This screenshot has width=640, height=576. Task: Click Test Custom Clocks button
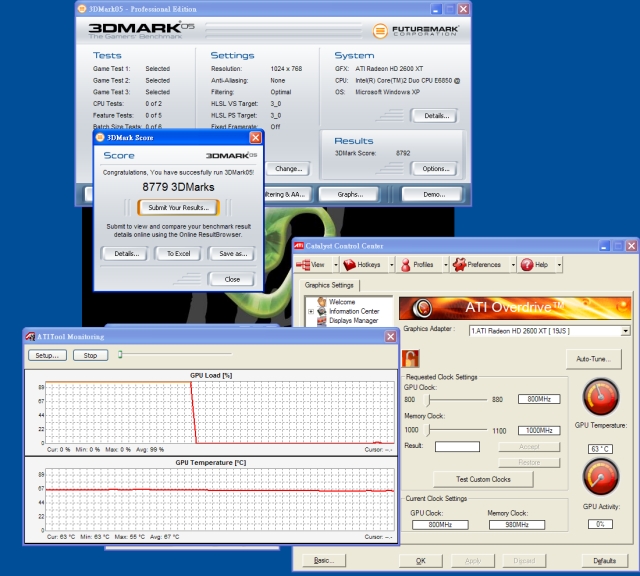[483, 479]
